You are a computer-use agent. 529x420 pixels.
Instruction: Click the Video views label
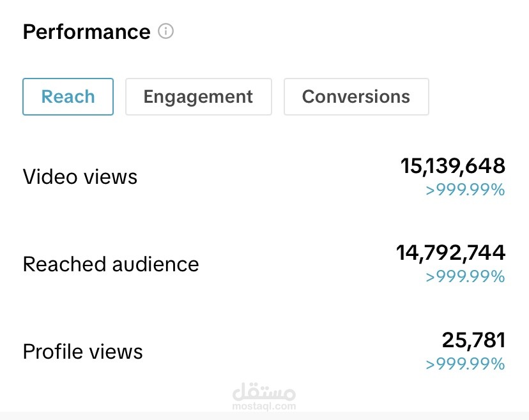click(x=80, y=177)
